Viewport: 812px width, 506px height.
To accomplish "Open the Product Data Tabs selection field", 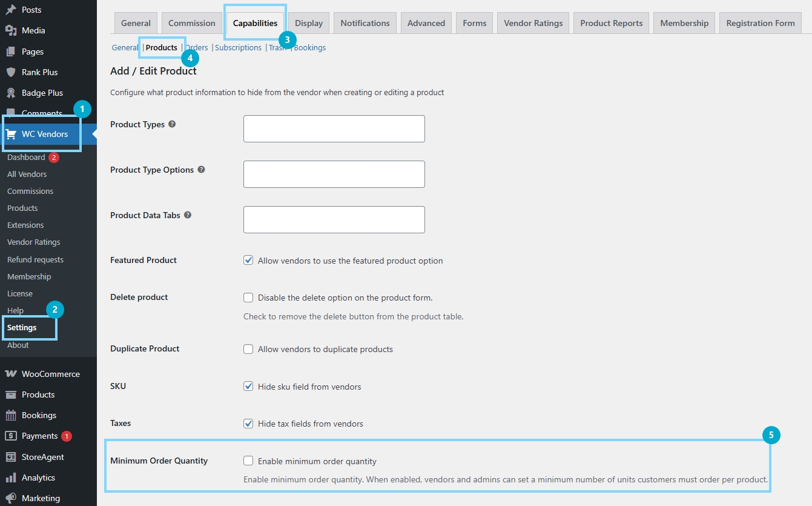I will pyautogui.click(x=334, y=220).
